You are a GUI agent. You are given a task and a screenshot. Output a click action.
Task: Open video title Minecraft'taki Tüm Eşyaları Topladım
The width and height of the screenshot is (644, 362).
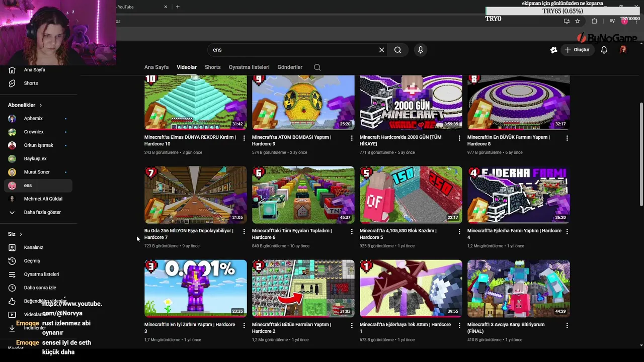(292, 234)
